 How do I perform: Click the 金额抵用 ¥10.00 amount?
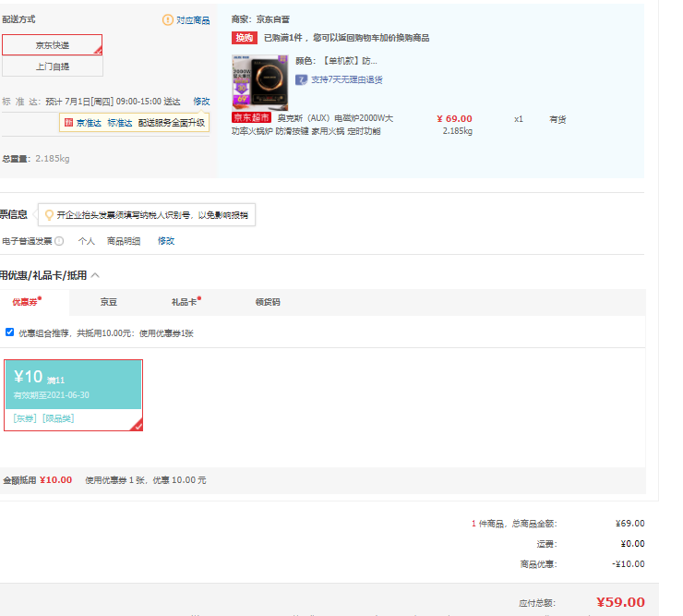click(x=55, y=480)
